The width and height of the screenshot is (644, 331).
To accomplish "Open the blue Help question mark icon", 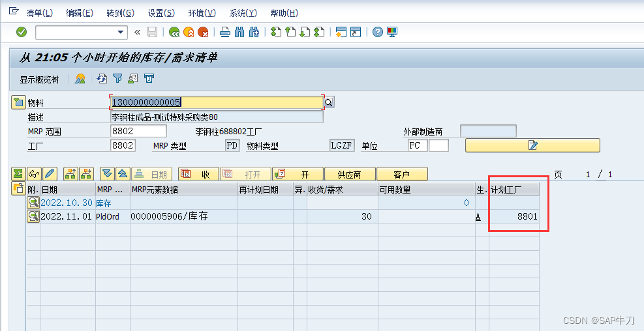I will point(377,32).
